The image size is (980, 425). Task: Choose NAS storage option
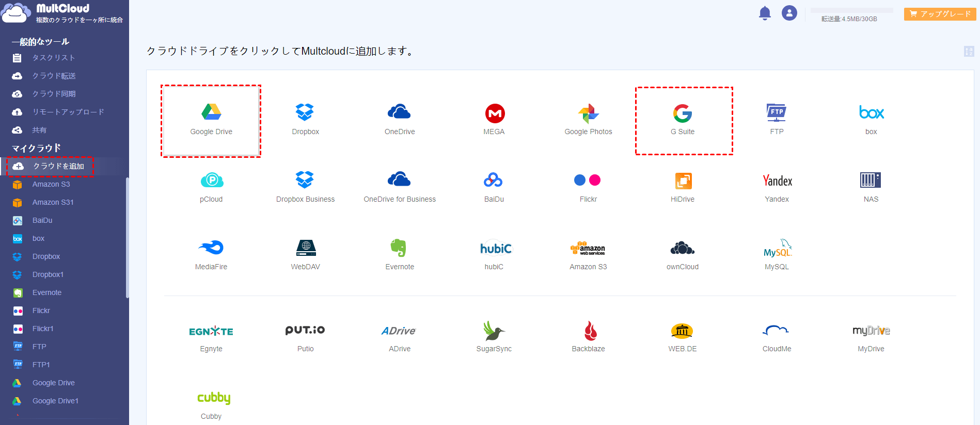pyautogui.click(x=871, y=188)
